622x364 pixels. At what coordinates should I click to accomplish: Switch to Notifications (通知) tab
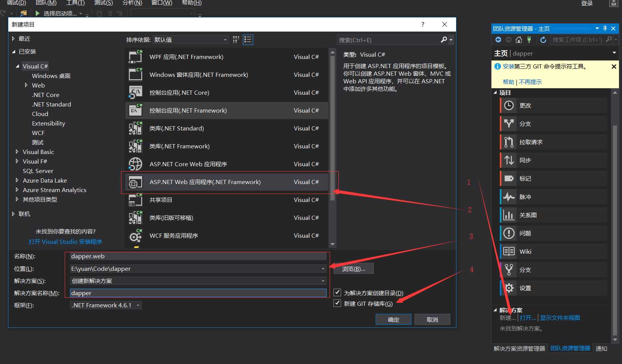pyautogui.click(x=601, y=348)
